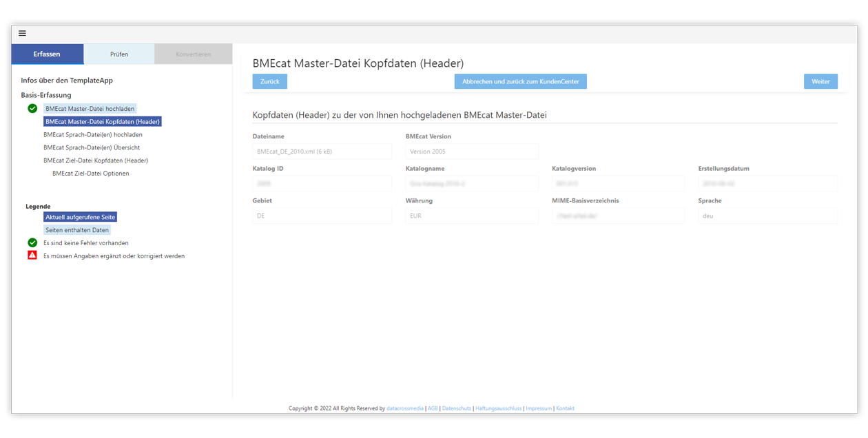Click text Es müssen Angaben ergänzt oder korrigiert werden

114,256
